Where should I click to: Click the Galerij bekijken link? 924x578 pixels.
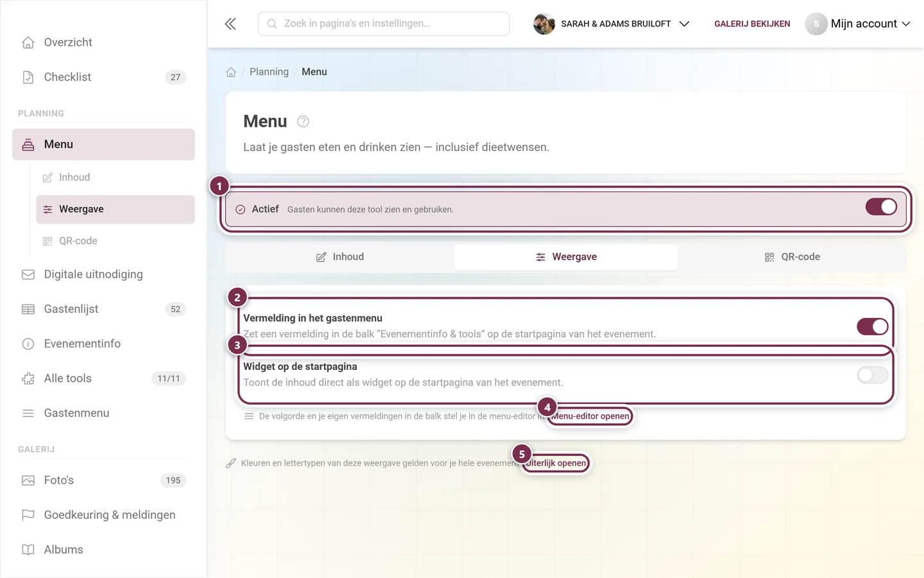point(752,24)
